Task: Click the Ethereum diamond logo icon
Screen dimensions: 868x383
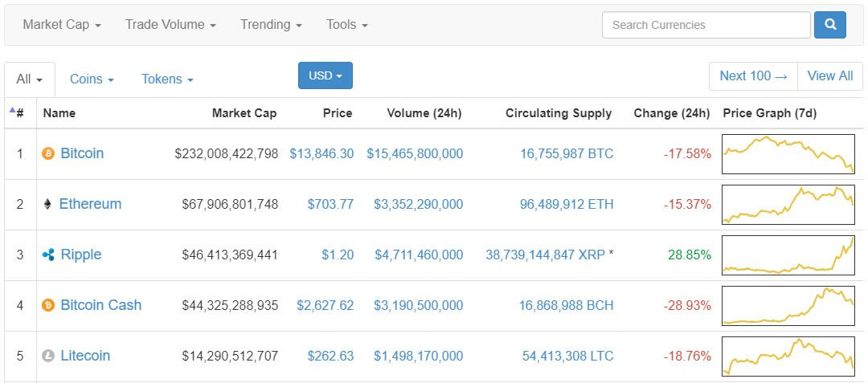Action: pyautogui.click(x=47, y=205)
